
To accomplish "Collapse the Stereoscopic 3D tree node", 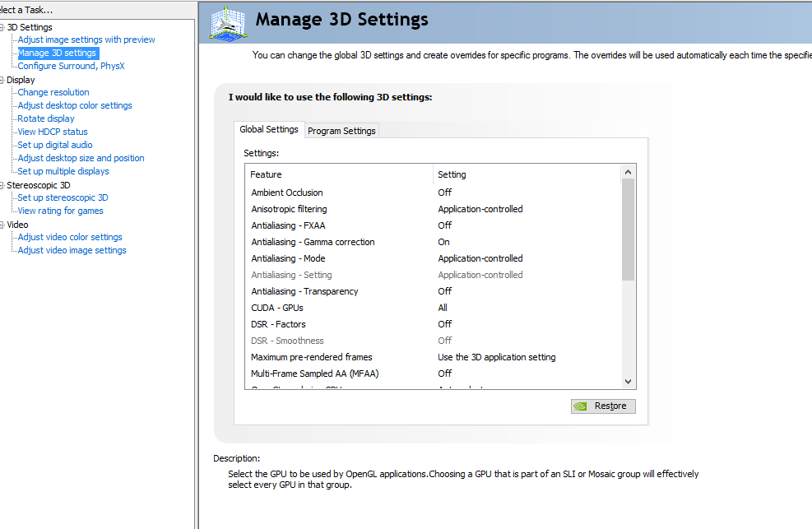I will coord(2,185).
